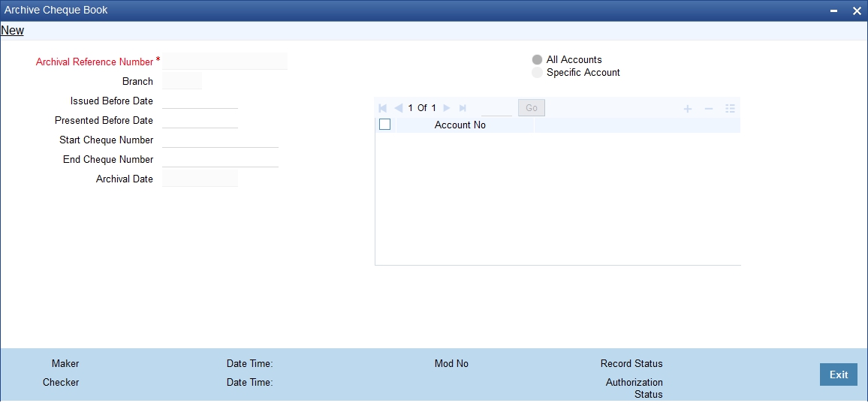The image size is (868, 406).
Task: Select the All Accounts radio option
Action: coord(537,60)
